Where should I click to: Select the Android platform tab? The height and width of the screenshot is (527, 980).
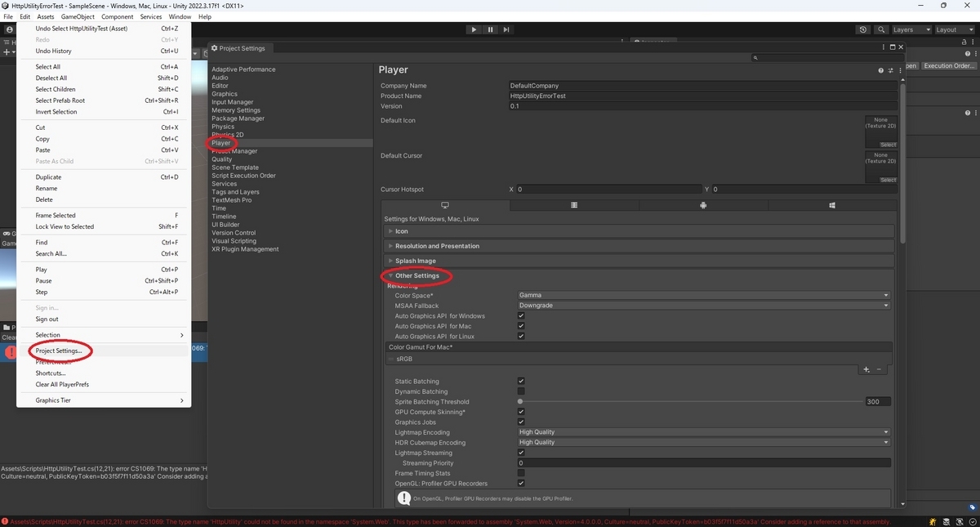pos(703,205)
